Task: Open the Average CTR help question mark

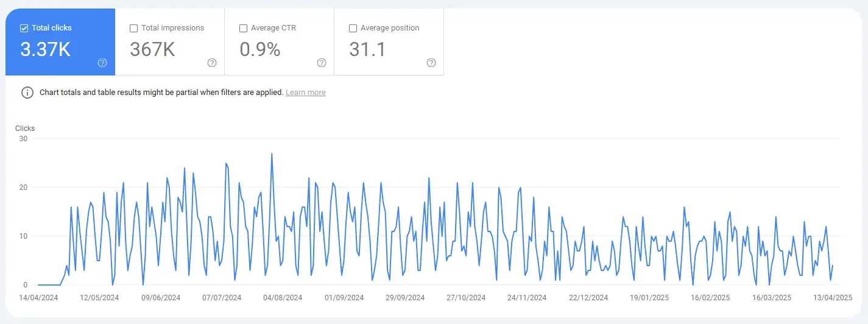Action: (322, 63)
